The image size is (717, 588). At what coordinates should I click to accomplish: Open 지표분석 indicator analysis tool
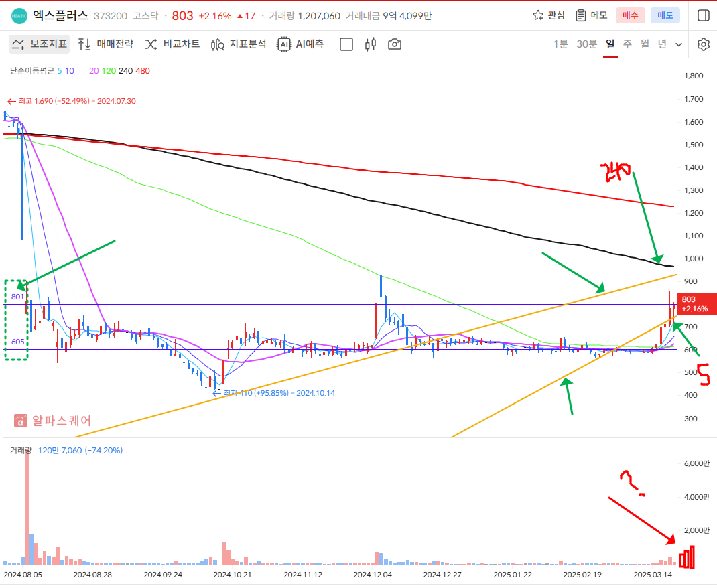pos(239,44)
